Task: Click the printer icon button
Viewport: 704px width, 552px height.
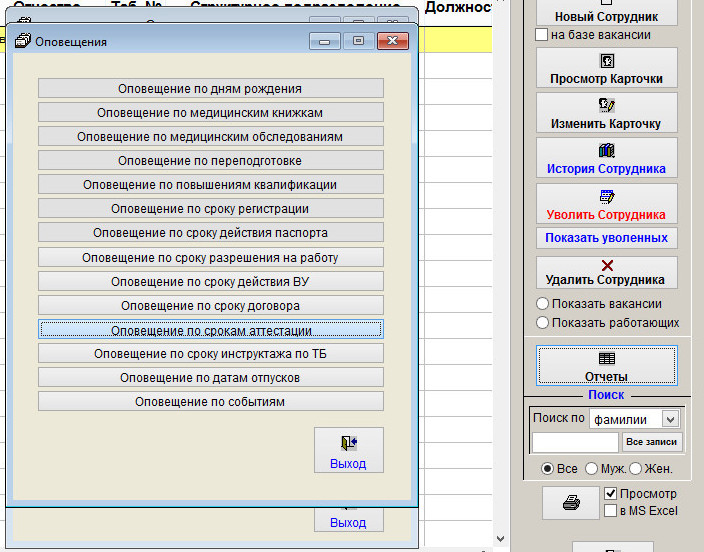Action: pyautogui.click(x=570, y=503)
